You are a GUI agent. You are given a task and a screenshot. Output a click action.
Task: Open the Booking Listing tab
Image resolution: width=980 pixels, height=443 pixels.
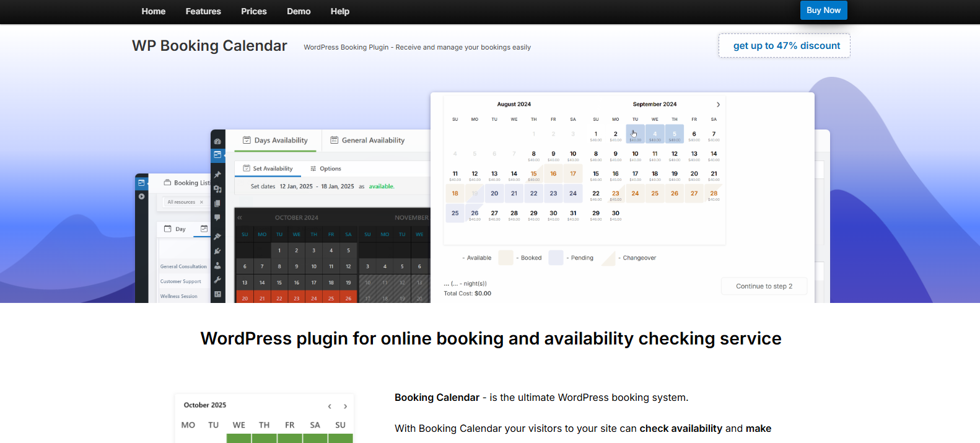tap(187, 183)
